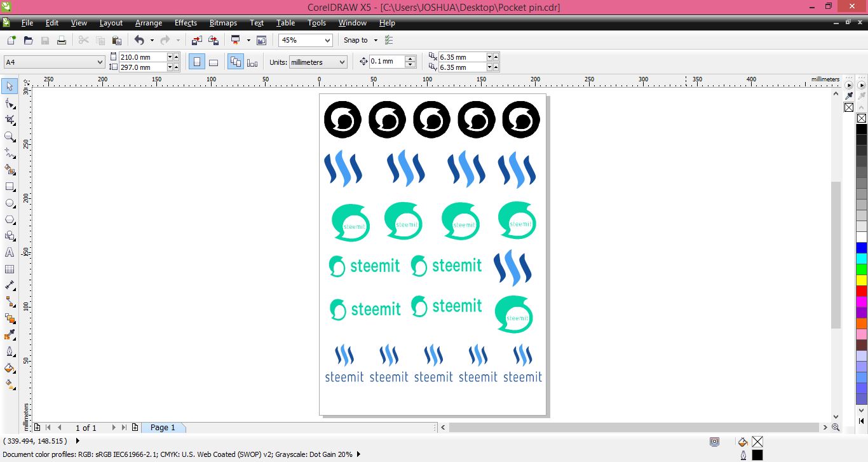Image resolution: width=868 pixels, height=462 pixels.
Task: Click the Undo button
Action: pos(139,40)
